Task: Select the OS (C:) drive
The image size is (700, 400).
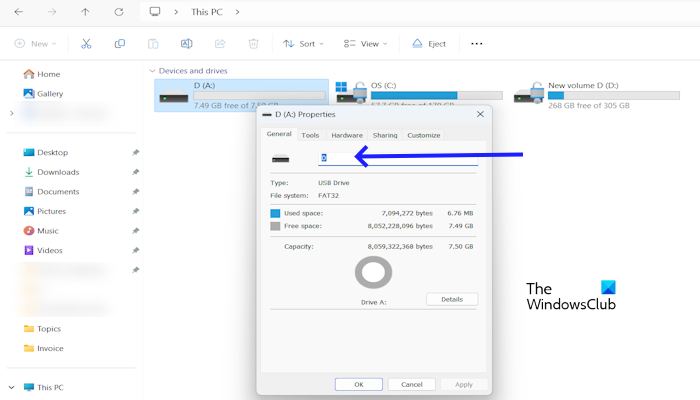Action: coord(419,95)
